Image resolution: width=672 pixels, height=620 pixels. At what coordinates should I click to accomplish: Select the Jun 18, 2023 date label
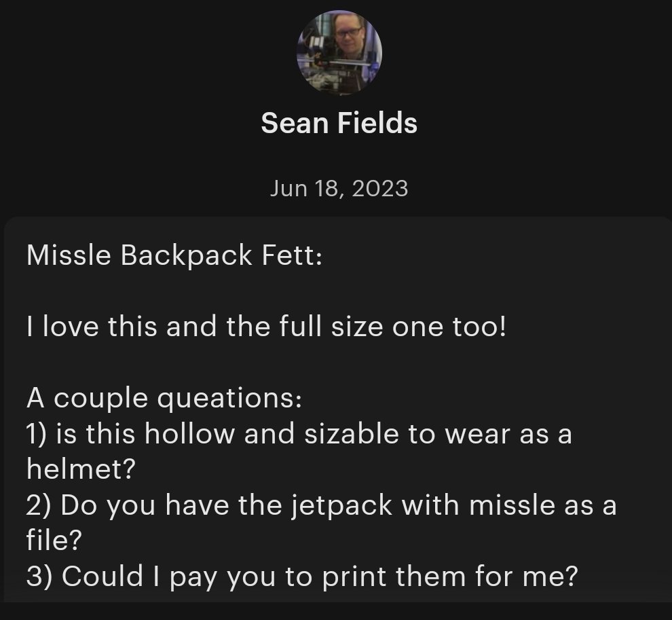(x=339, y=188)
